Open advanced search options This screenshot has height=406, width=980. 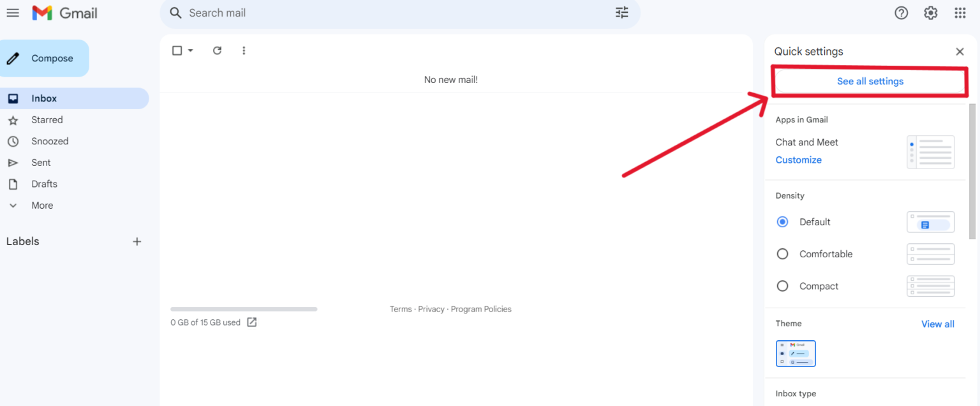pos(621,12)
